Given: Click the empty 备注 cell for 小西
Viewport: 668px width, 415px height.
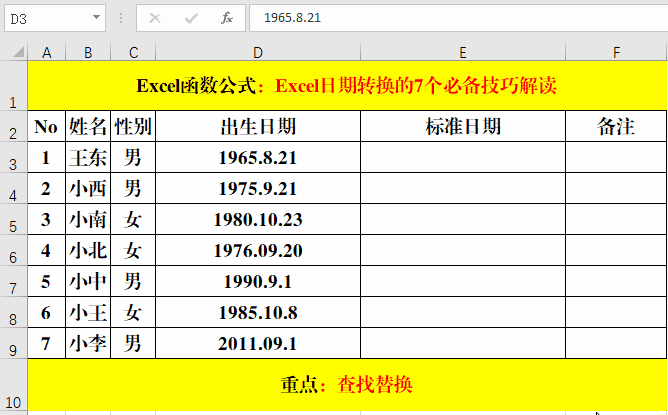Looking at the screenshot, I should (616, 188).
